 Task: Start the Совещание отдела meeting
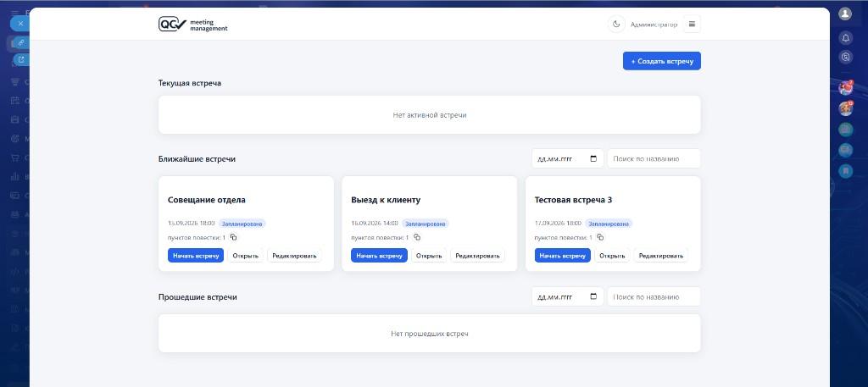[x=196, y=256]
